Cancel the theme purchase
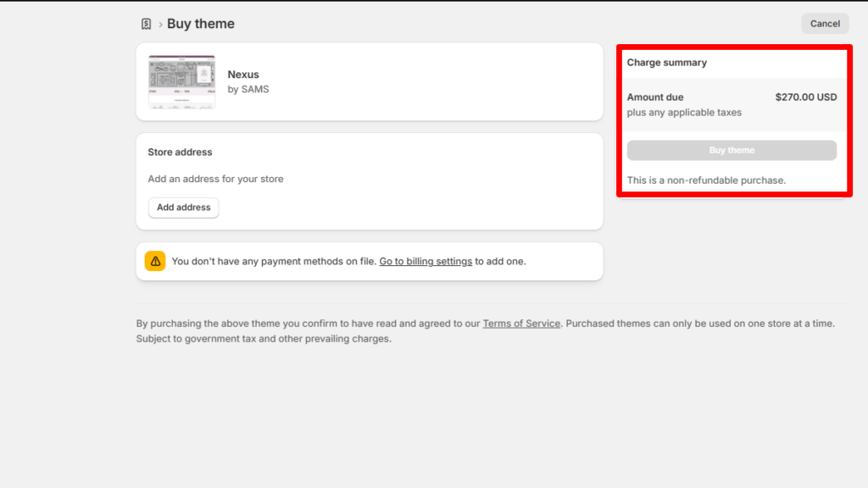Viewport: 868px width, 488px height. pyautogui.click(x=825, y=24)
